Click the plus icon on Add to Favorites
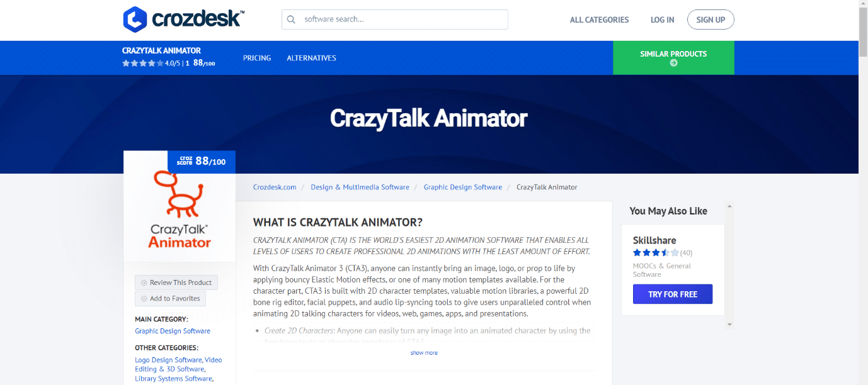The image size is (868, 385). point(144,299)
